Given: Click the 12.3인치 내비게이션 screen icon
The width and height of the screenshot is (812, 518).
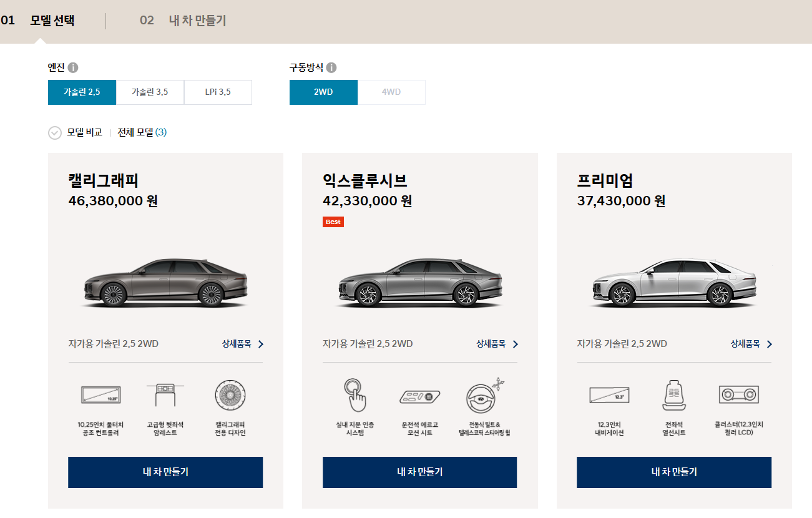Looking at the screenshot, I should [610, 395].
